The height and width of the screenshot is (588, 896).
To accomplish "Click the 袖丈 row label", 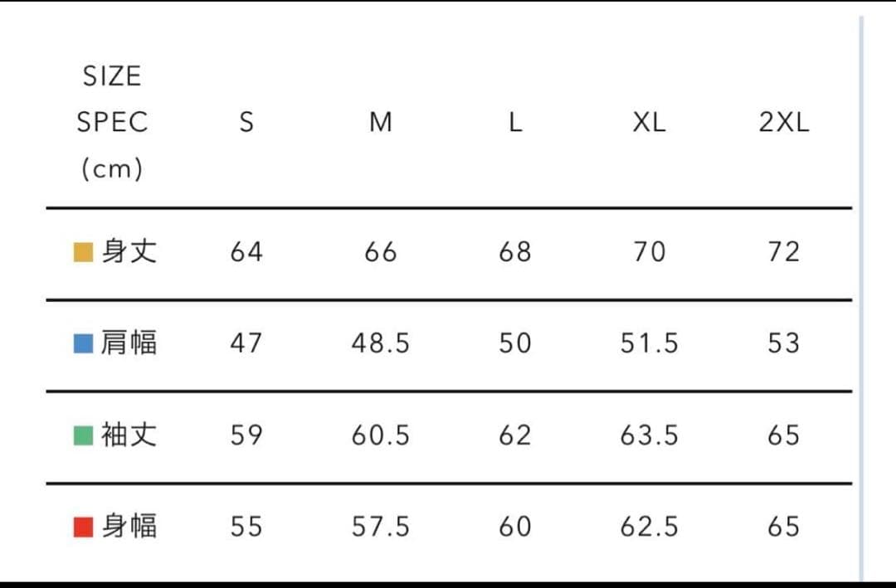I will tap(129, 435).
